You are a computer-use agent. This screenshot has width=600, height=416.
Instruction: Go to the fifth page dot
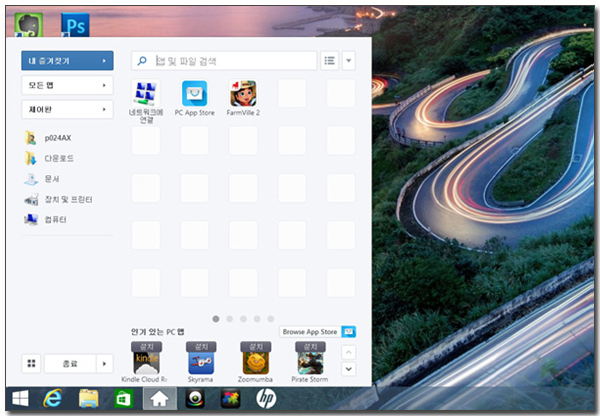tap(271, 319)
